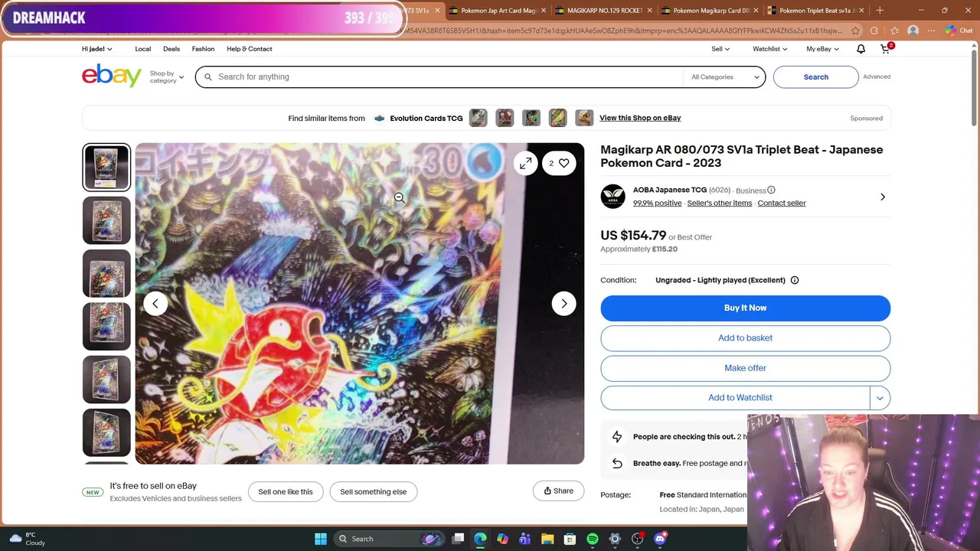This screenshot has width=980, height=551.
Task: Open watchlist options arrow beside Add to Watchlist
Action: [x=880, y=398]
